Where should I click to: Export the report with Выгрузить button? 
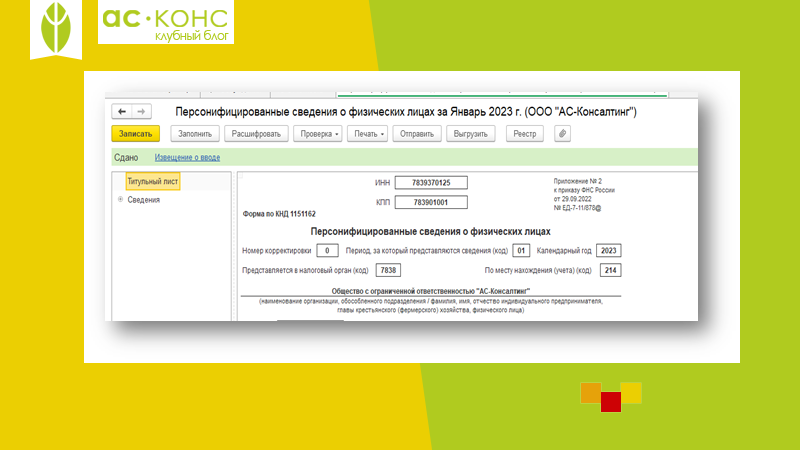[x=470, y=134]
